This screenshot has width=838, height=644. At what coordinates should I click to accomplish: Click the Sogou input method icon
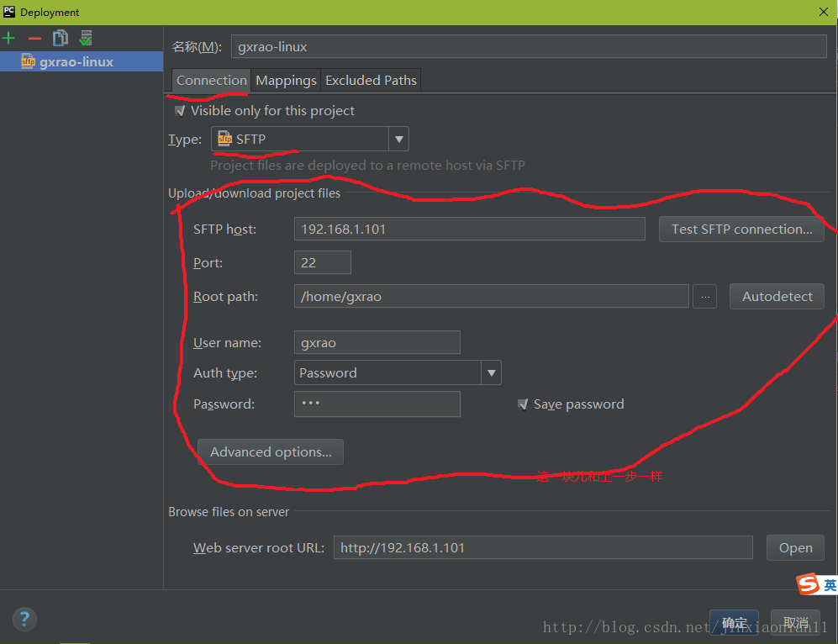(808, 584)
